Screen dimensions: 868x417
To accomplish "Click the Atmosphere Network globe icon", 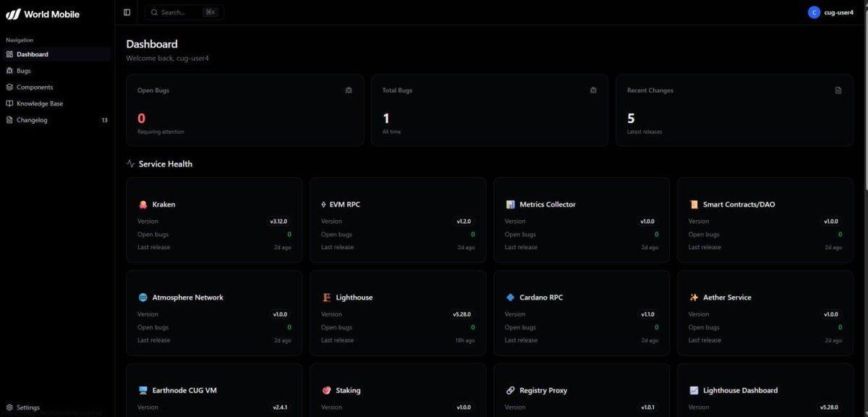I will pos(142,298).
